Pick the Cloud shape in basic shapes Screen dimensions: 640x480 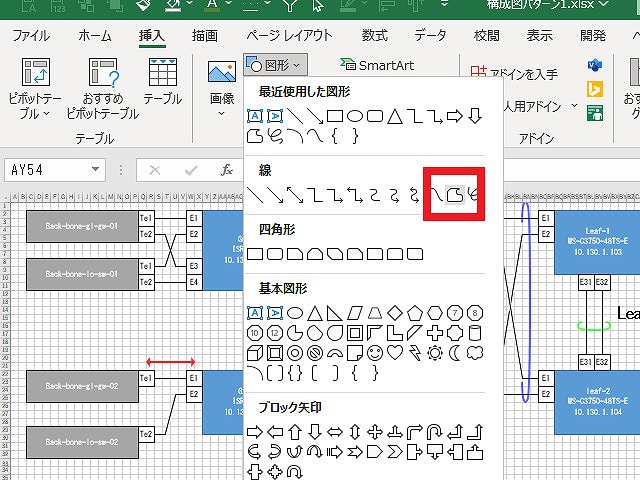[475, 352]
